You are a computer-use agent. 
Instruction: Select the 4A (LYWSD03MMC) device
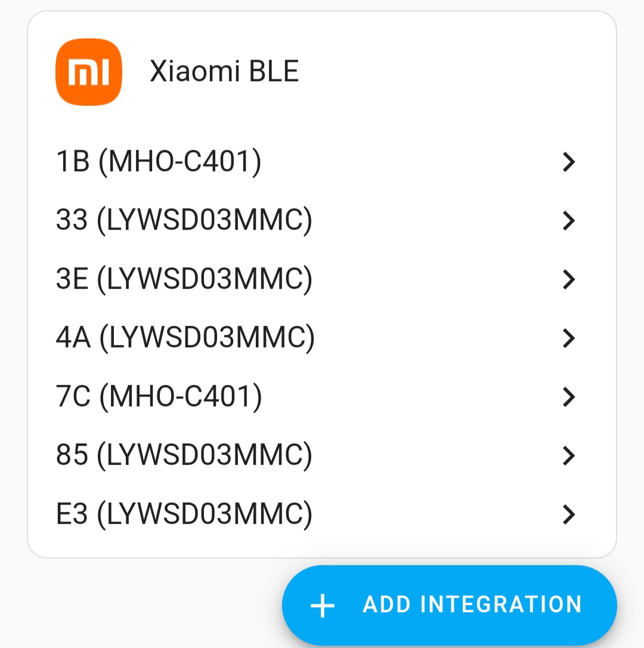pos(322,337)
